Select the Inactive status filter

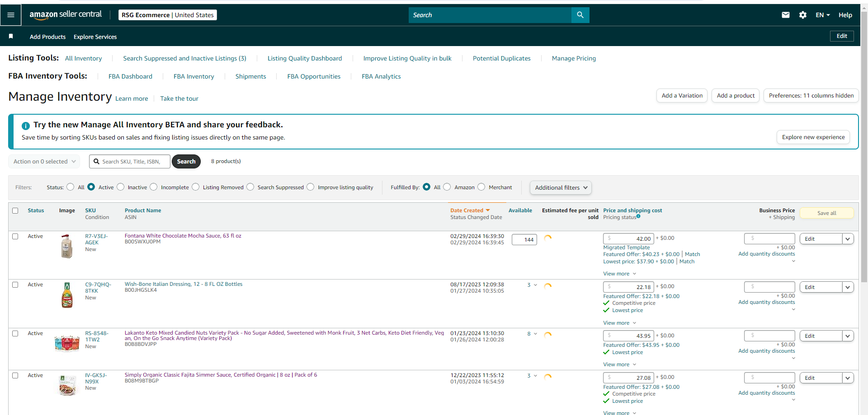click(121, 187)
